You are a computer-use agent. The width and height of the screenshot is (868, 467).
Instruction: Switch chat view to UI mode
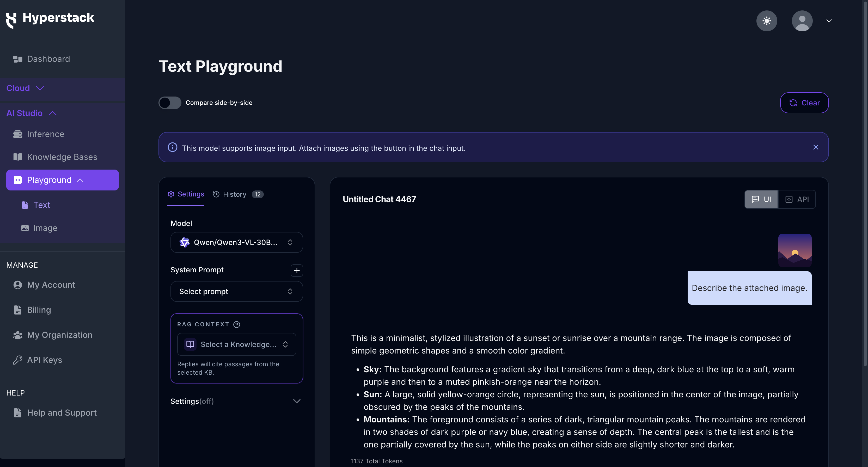[x=761, y=199]
